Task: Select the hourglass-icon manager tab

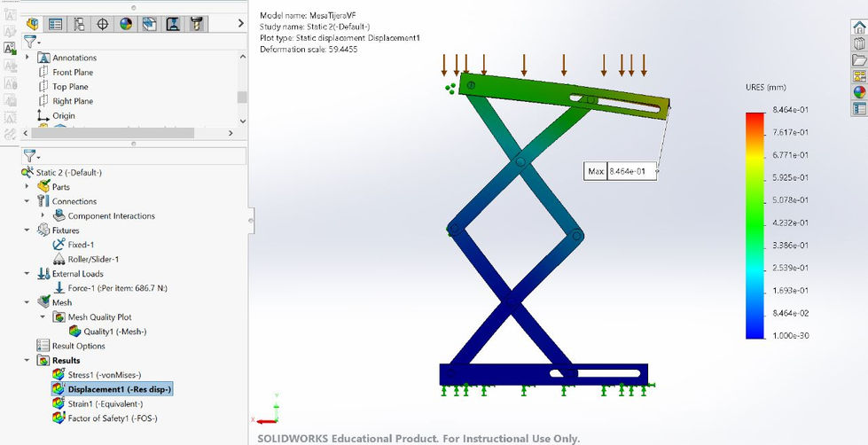Action: [x=173, y=24]
